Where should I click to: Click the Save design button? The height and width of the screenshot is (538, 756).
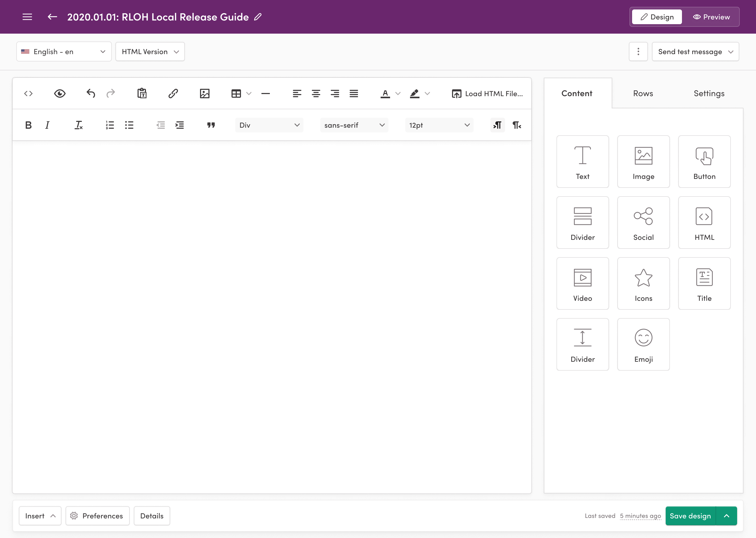[x=690, y=516]
